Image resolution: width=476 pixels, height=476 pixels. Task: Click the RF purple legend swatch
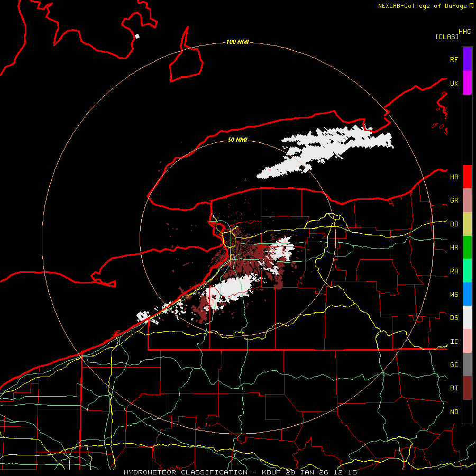point(467,59)
